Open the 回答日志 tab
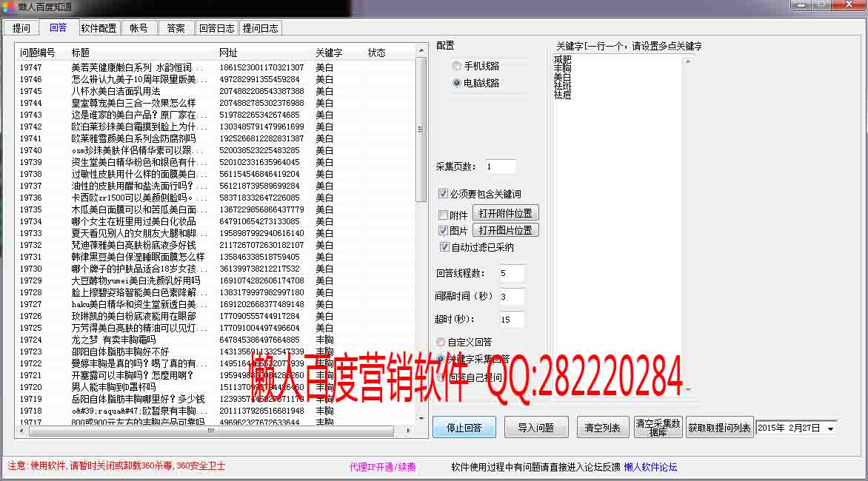The image size is (868, 481). [216, 27]
